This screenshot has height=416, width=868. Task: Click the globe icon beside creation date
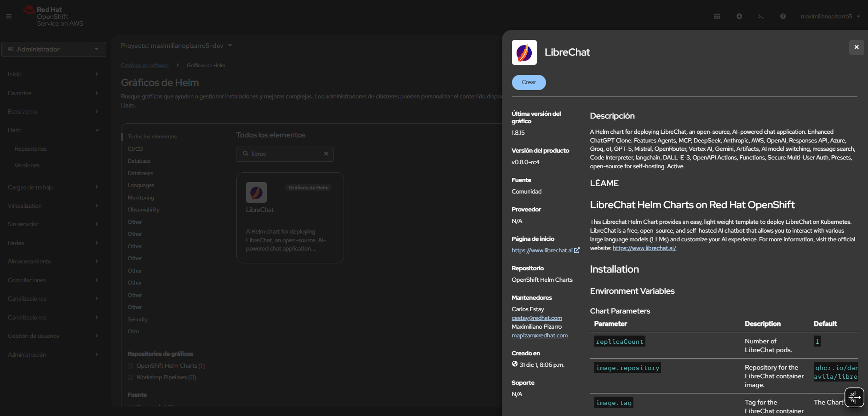coord(514,365)
